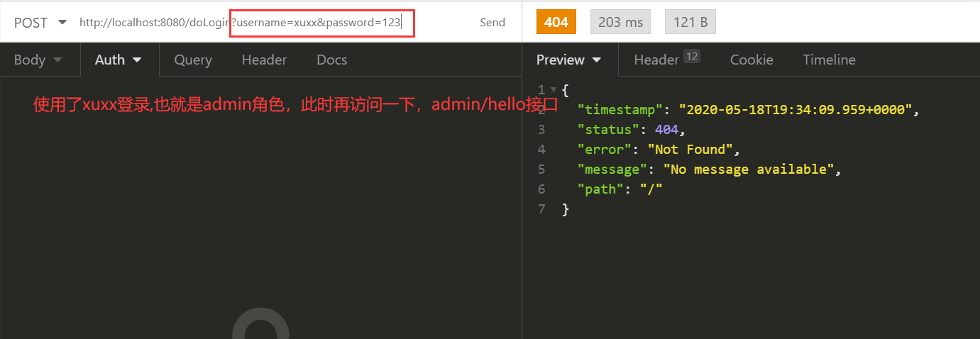
Task: Collapse the JSON root object arrow
Action: pos(554,90)
